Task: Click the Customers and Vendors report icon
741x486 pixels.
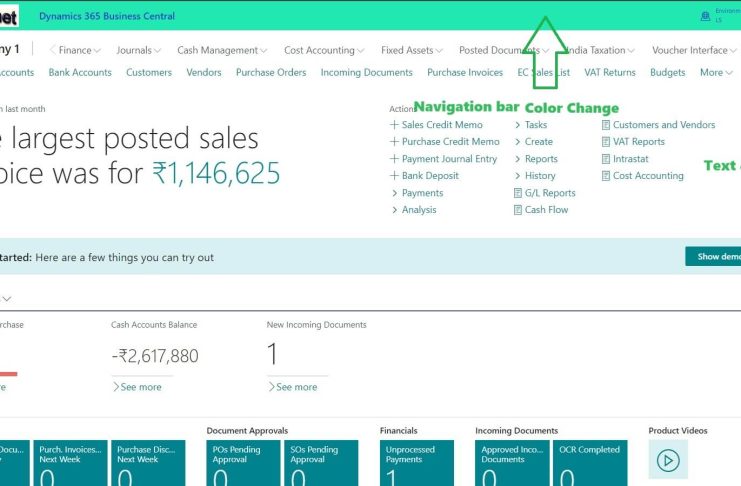Action: 605,125
